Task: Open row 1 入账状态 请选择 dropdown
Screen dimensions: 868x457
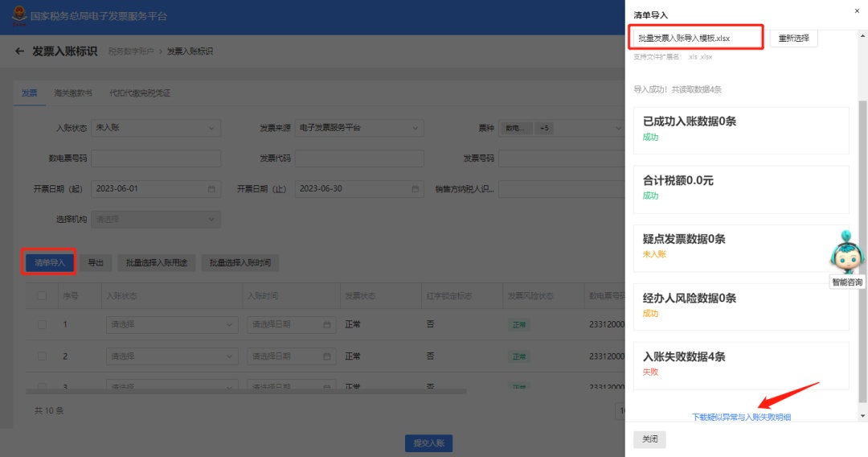Action: coord(172,324)
